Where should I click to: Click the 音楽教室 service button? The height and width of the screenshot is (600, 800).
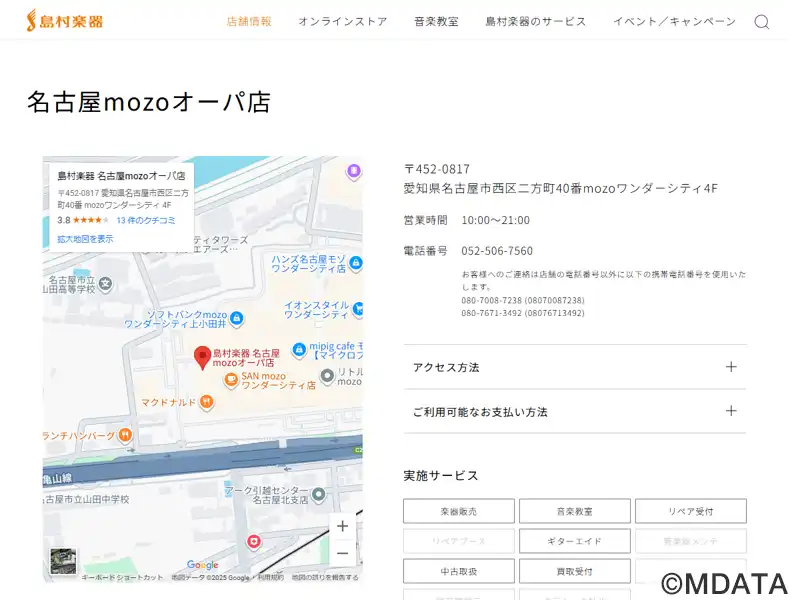tap(574, 511)
